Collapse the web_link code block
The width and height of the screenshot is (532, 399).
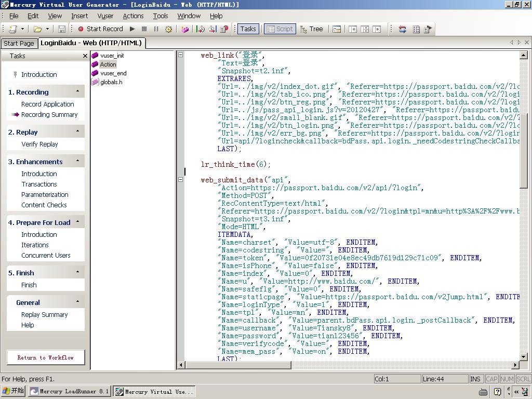(x=181, y=55)
